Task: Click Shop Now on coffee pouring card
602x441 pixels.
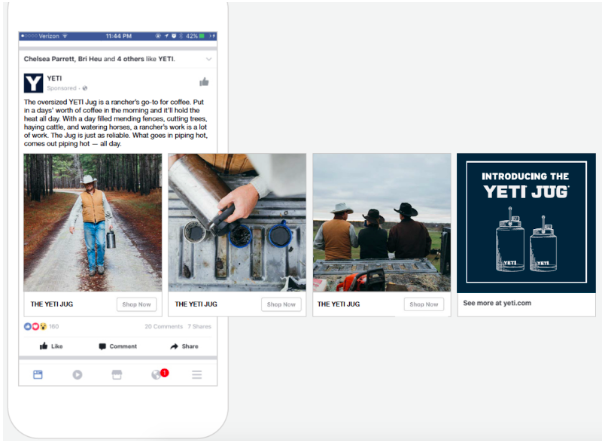Action: click(x=281, y=304)
